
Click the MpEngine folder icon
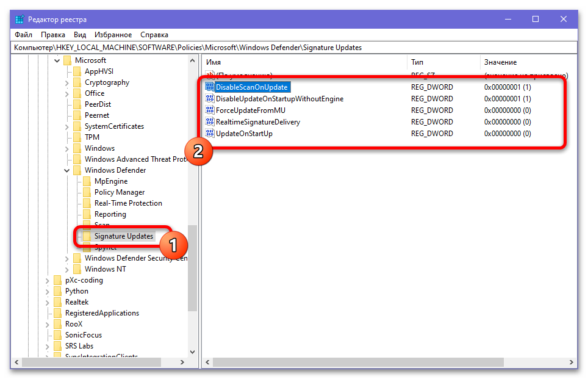click(x=87, y=181)
